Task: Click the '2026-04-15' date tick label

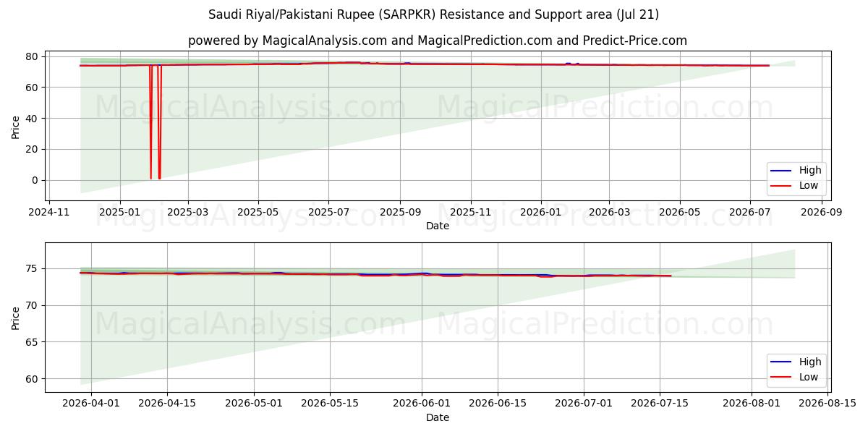Action: [x=167, y=404]
